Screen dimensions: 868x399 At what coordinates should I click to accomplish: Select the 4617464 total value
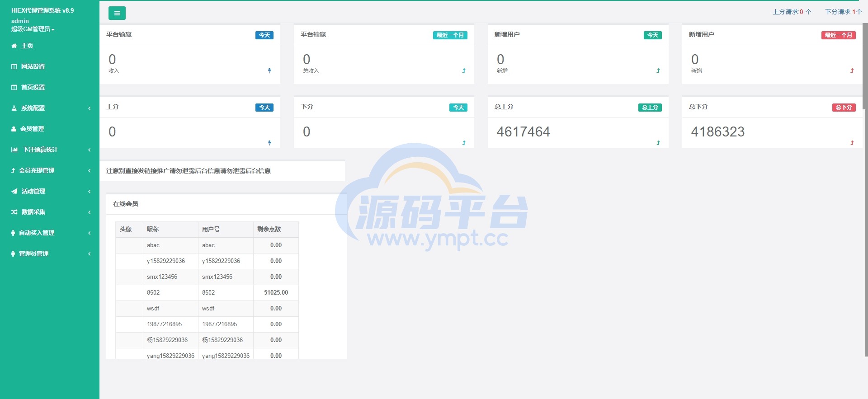(x=523, y=131)
